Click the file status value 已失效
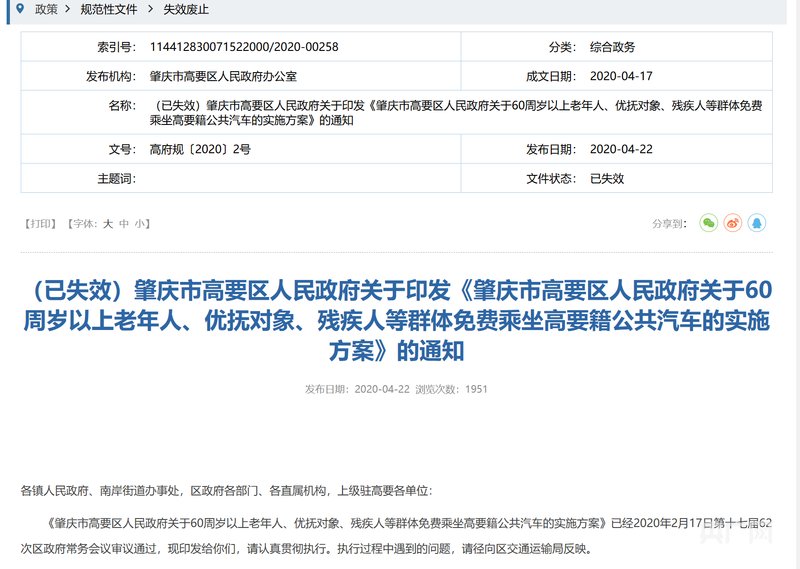Image resolution: width=800 pixels, height=569 pixels. coord(606,178)
